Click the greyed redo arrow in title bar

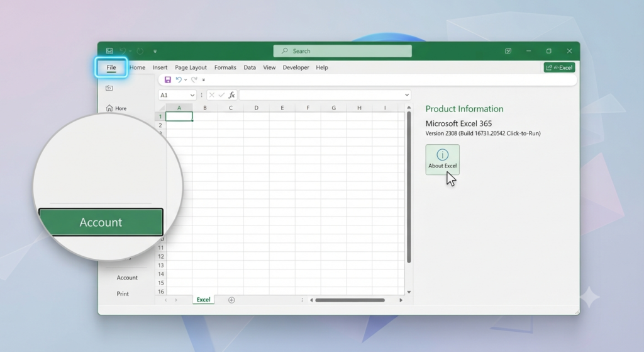click(140, 51)
